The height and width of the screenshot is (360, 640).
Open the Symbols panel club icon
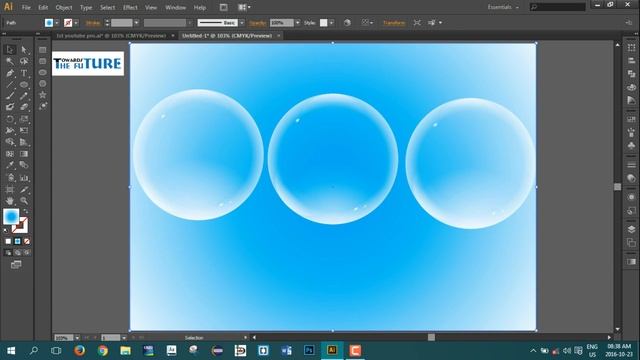pos(631,146)
